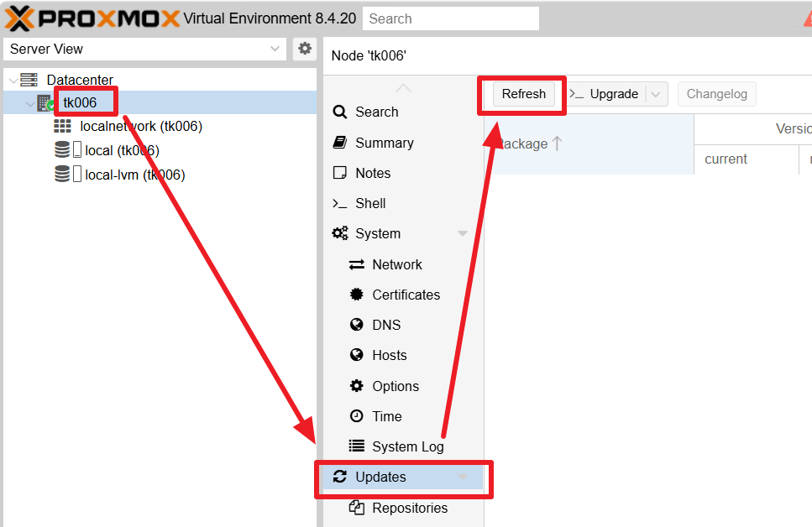Click the Upgrade terminal icon
Image resolution: width=812 pixels, height=527 pixels.
click(x=576, y=94)
